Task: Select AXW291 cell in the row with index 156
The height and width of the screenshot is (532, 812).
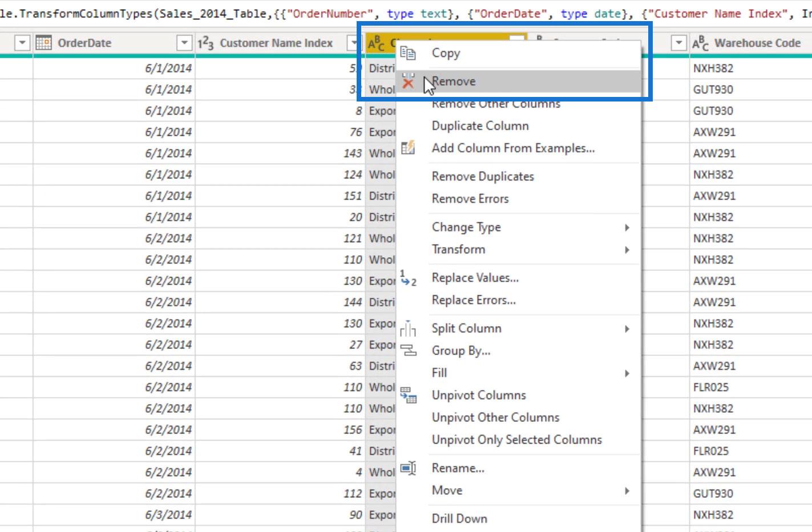Action: 750,429
